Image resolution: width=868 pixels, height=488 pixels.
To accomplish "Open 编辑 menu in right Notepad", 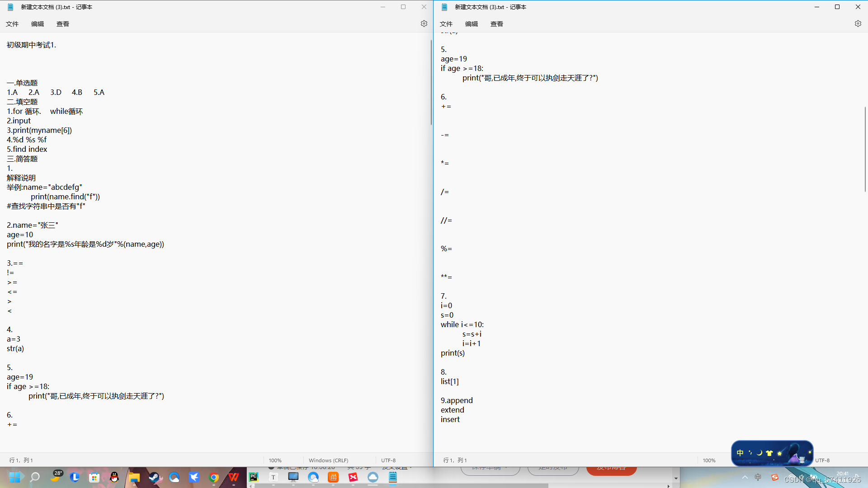I will (471, 24).
